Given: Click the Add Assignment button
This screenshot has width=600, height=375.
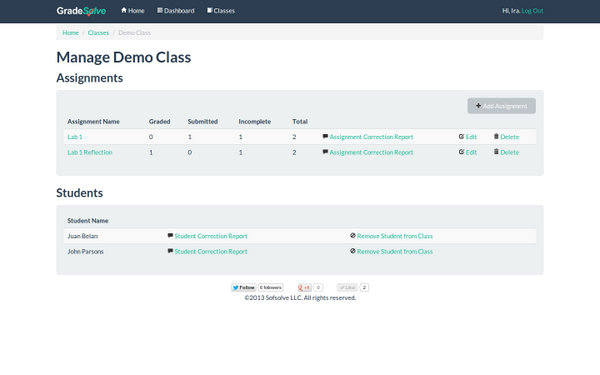Looking at the screenshot, I should point(501,106).
